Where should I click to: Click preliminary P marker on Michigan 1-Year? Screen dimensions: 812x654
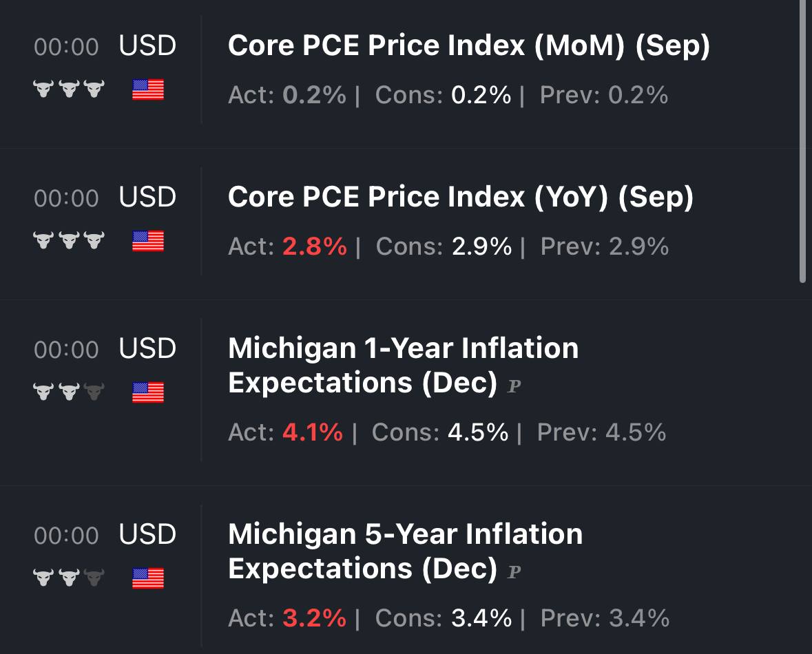click(514, 386)
